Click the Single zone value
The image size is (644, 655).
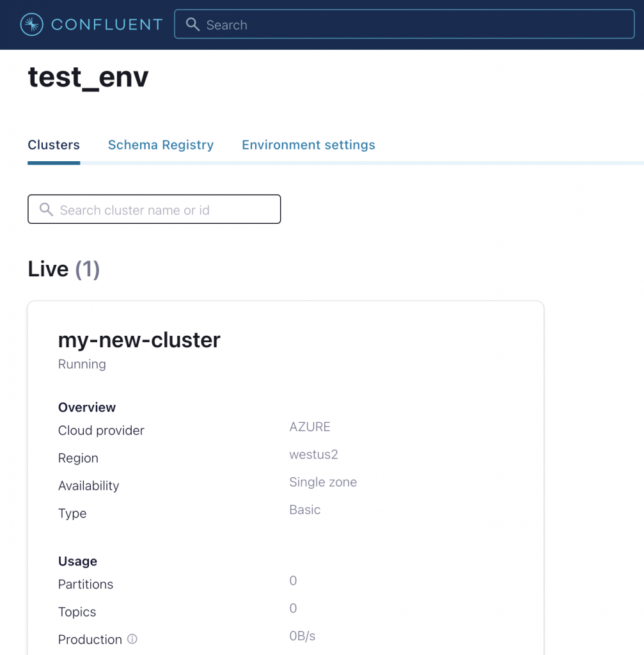tap(323, 482)
